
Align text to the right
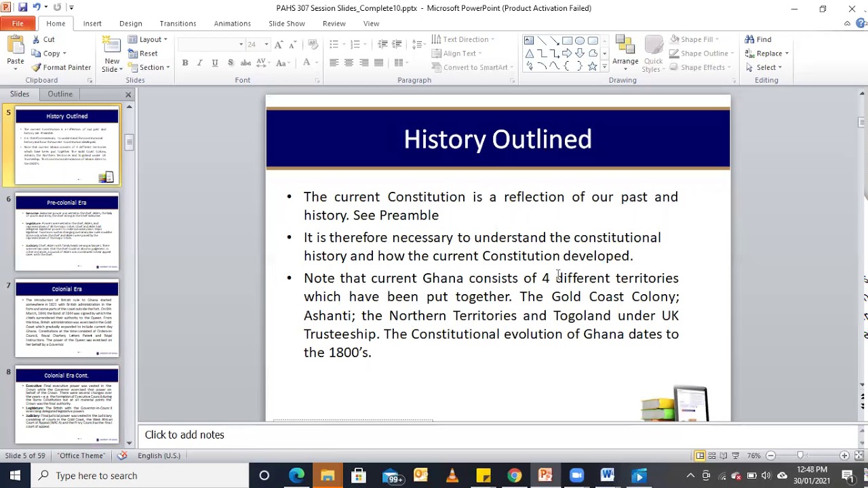pyautogui.click(x=364, y=62)
